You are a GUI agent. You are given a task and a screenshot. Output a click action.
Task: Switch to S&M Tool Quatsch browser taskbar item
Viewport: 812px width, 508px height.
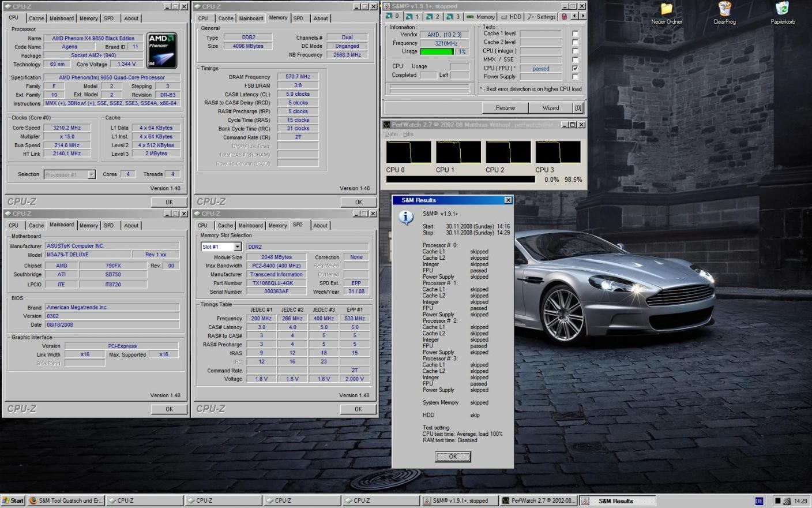point(66,500)
